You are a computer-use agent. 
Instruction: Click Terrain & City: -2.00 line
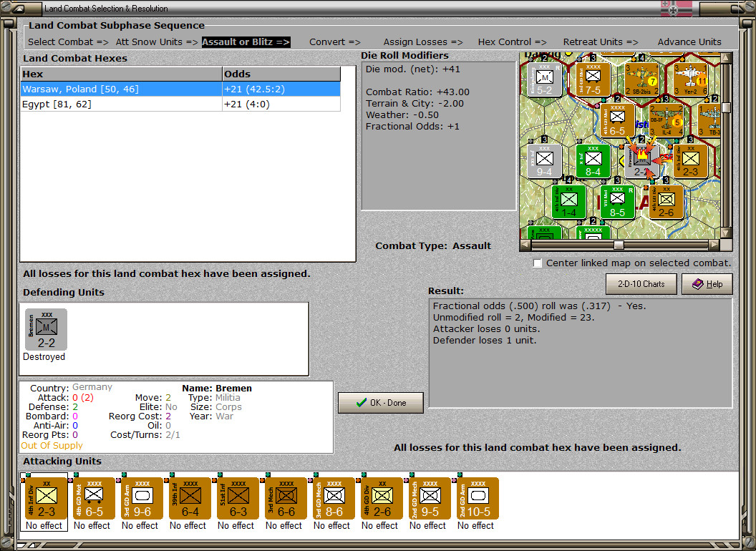point(415,103)
